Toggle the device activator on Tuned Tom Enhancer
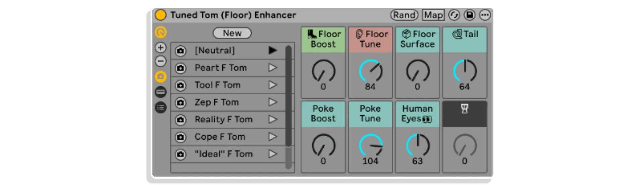644x185 pixels. coord(161,15)
